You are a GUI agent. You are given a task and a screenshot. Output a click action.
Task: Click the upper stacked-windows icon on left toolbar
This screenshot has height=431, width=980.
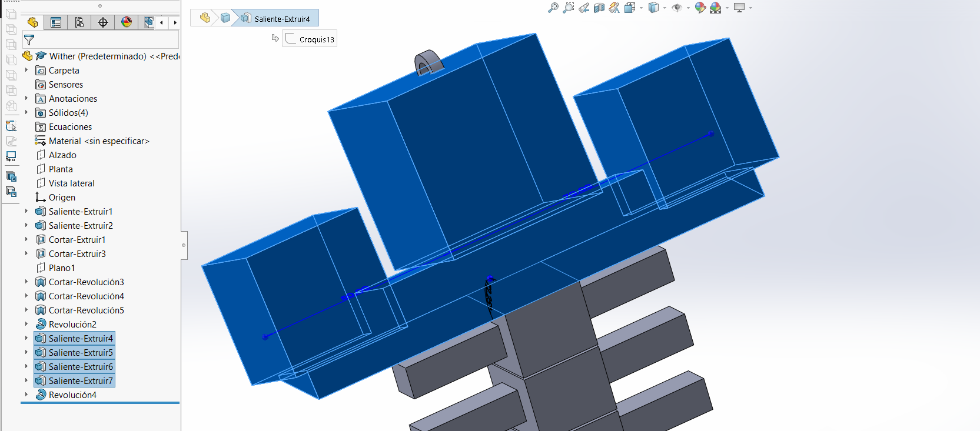point(11,176)
